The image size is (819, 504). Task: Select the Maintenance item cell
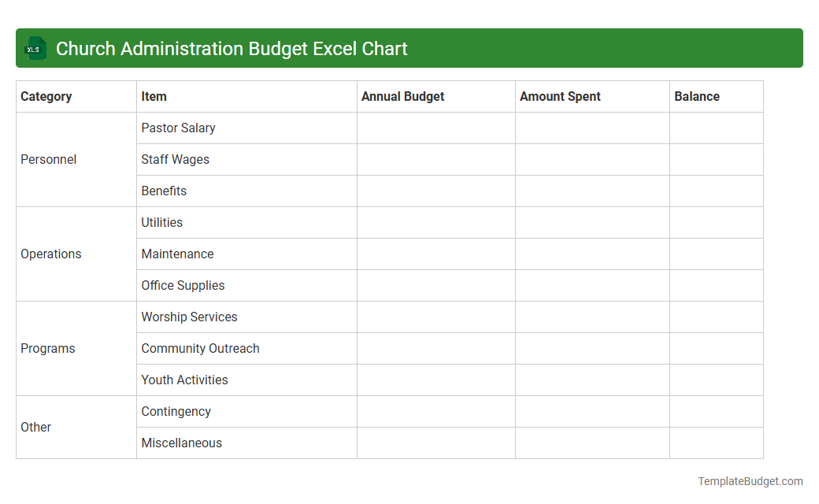(177, 254)
